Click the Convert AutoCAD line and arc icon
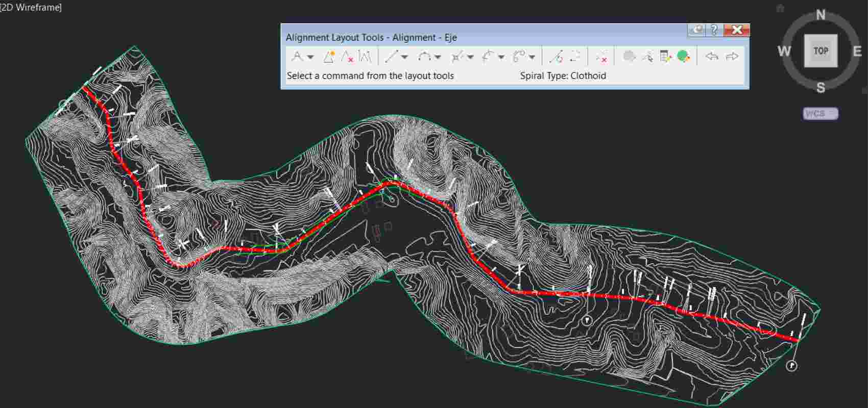This screenshot has width=868, height=408. point(556,57)
